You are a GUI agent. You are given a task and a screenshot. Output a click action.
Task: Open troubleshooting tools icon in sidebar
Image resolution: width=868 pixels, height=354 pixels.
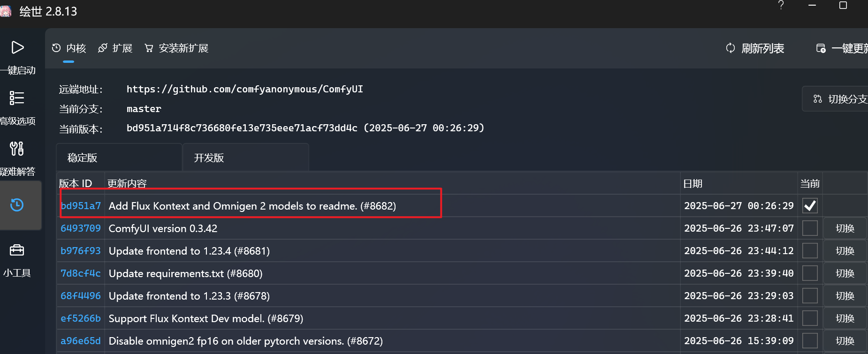click(x=17, y=149)
